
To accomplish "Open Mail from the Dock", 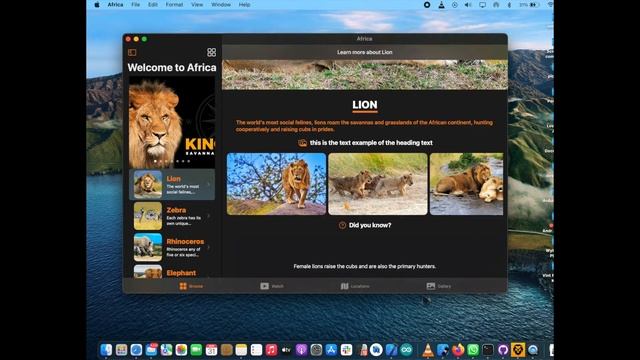I will [151, 350].
